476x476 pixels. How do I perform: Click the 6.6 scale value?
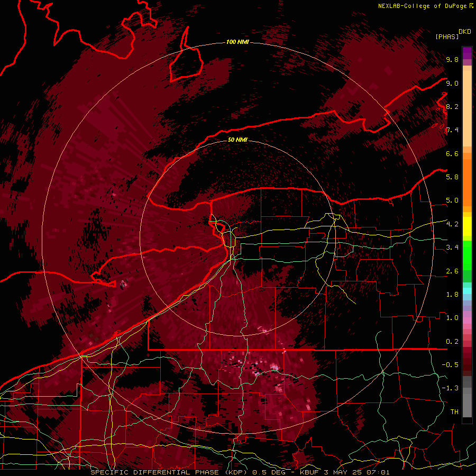pyautogui.click(x=452, y=153)
